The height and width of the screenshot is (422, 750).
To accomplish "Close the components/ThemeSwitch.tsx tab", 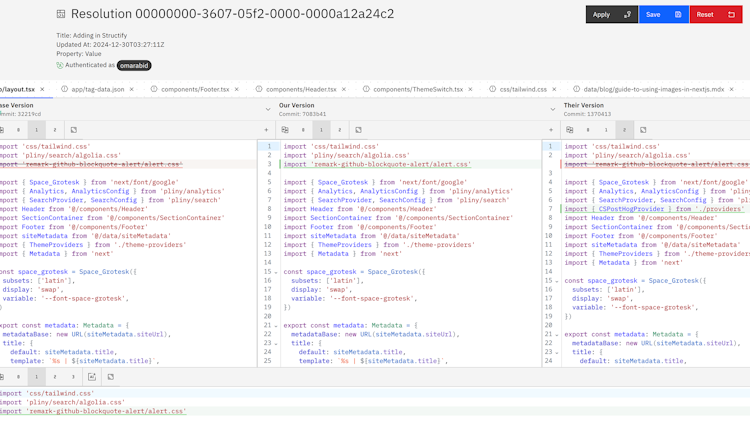I will point(470,89).
